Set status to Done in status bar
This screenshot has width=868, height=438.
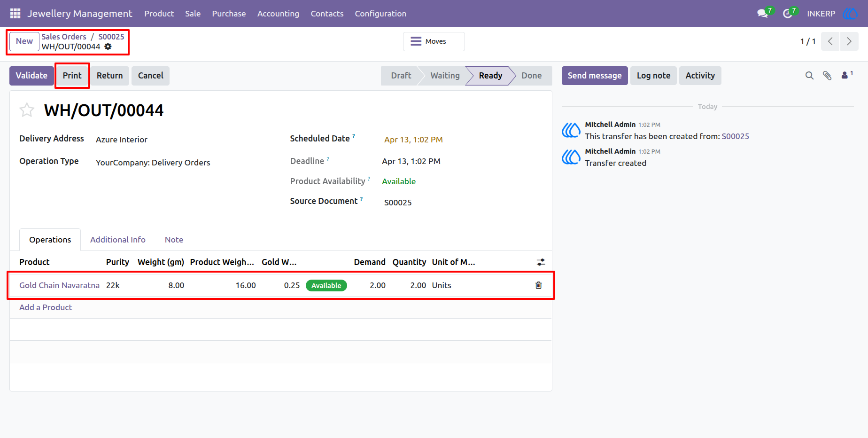click(531, 76)
